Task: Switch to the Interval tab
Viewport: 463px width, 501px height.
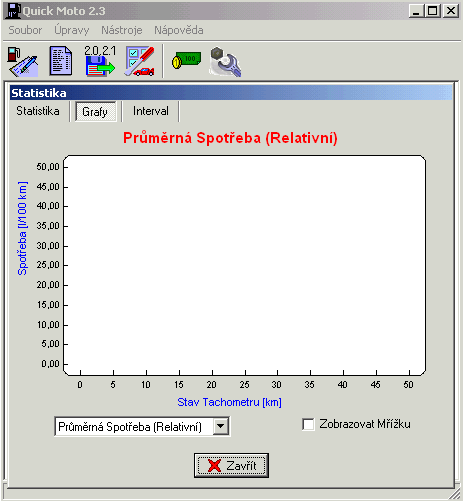Action: click(x=151, y=111)
